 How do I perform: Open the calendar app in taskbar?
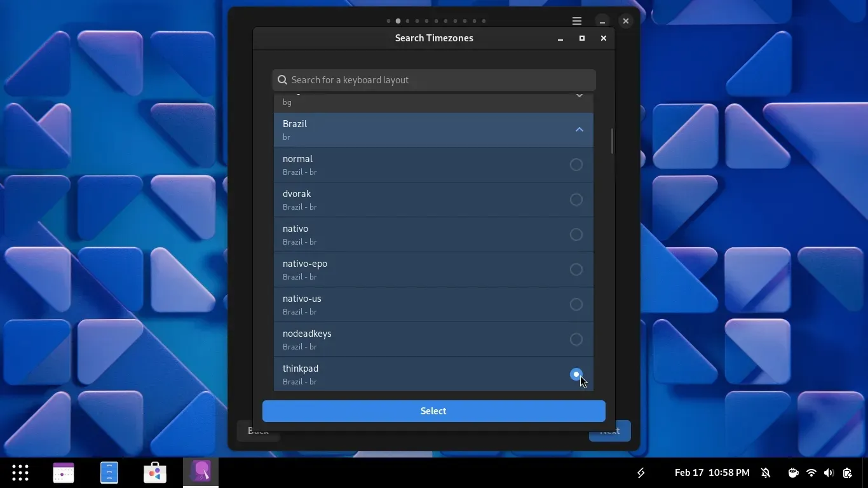point(64,473)
